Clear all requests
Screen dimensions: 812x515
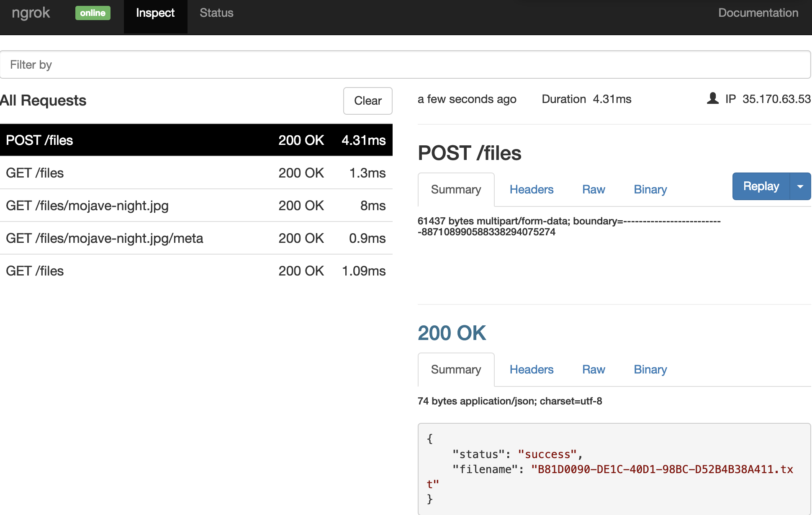367,100
